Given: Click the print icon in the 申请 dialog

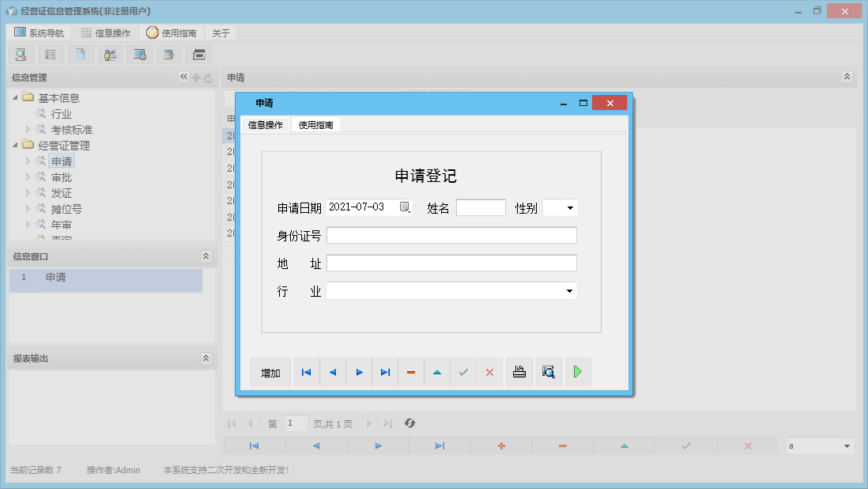Looking at the screenshot, I should [519, 372].
